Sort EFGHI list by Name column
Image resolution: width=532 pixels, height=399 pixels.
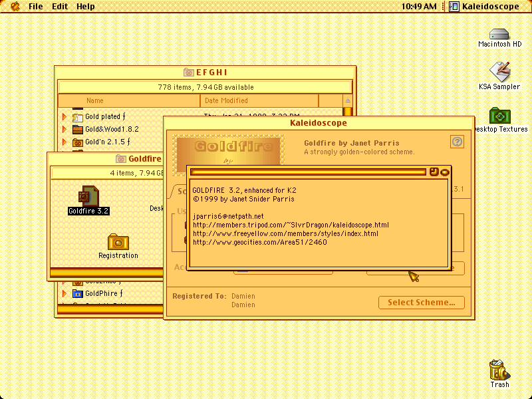point(129,100)
